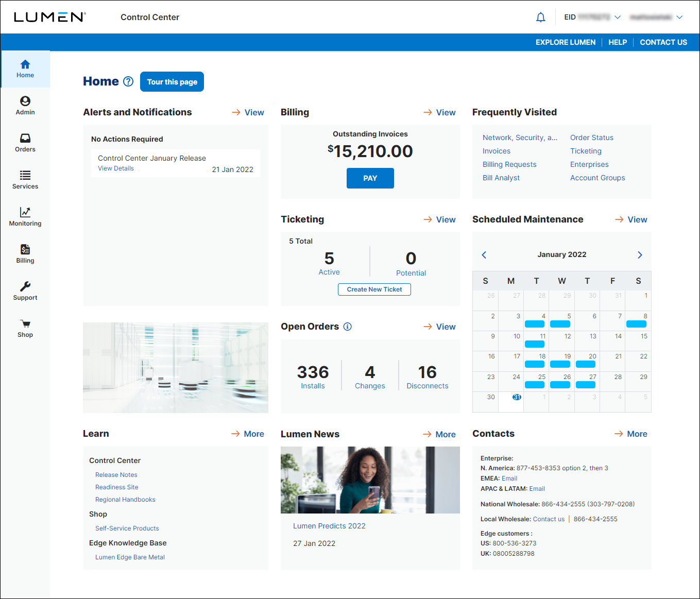Image resolution: width=700 pixels, height=599 pixels.
Task: Open the Monitoring sidebar section
Action: pyautogui.click(x=25, y=217)
